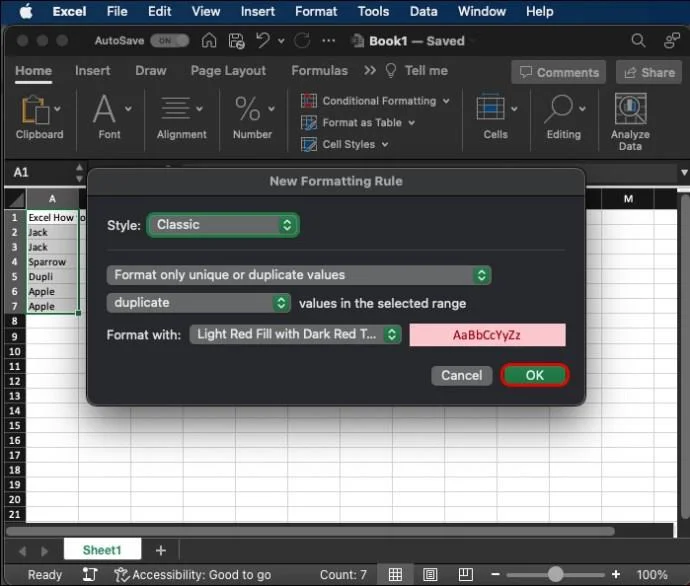Open the Style Classic dropdown

(x=224, y=225)
